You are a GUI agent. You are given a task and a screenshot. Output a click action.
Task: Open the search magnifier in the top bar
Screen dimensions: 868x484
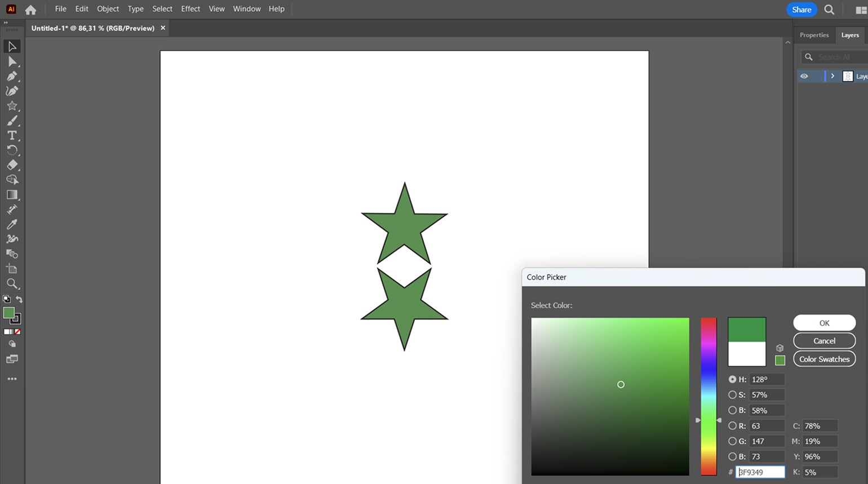tap(829, 10)
